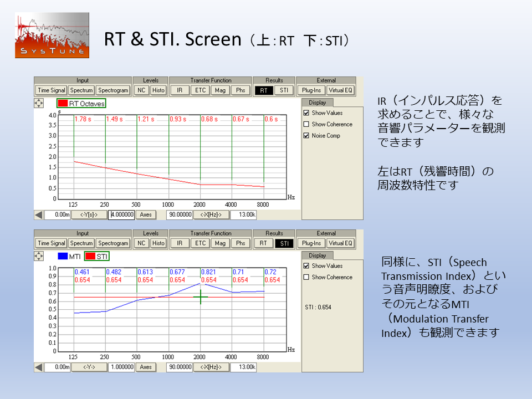Select Phs view in upper toolbar
This screenshot has width=532, height=399.
[241, 90]
